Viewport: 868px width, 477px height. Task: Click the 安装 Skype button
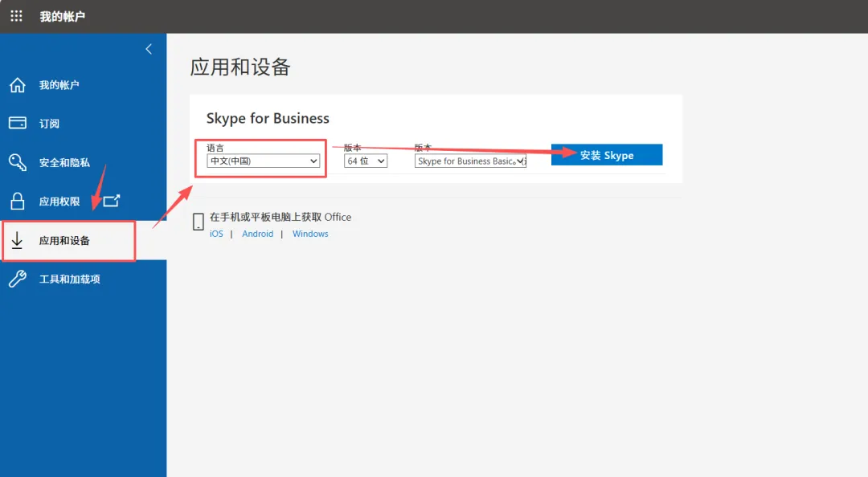click(x=607, y=155)
